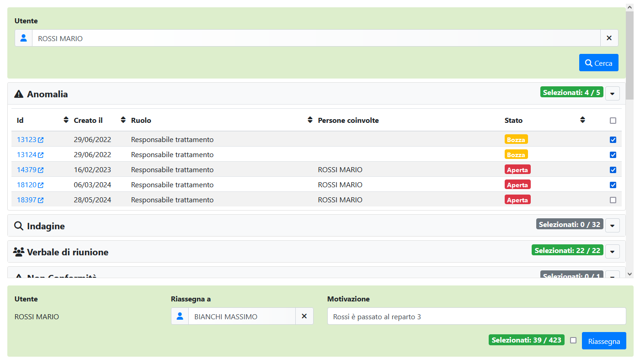Open anomaly 13123 via its external link icon
The width and height of the screenshot is (640, 364).
(41, 139)
